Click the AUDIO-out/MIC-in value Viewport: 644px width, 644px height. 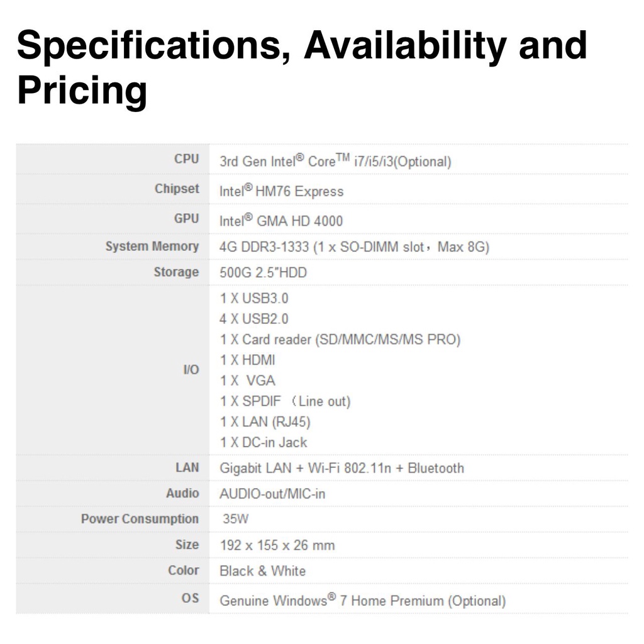tap(272, 494)
